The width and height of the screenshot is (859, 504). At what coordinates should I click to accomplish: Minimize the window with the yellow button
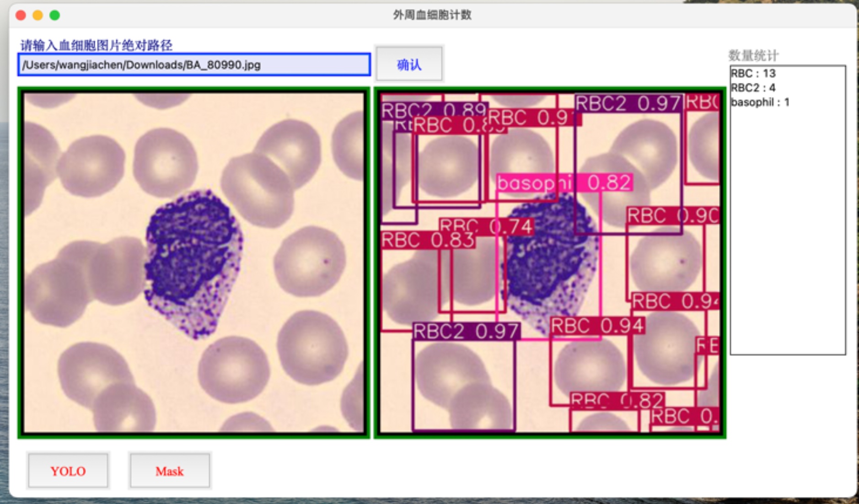(x=38, y=16)
